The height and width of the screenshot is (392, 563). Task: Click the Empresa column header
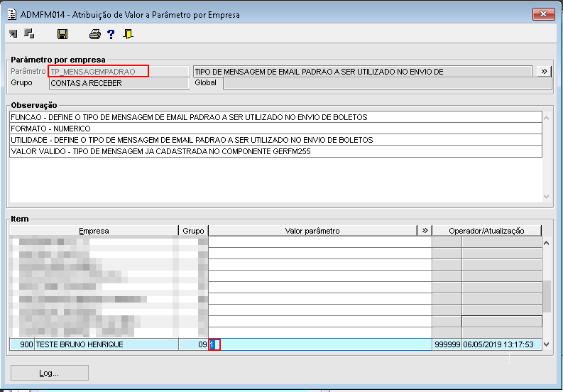pos(94,231)
